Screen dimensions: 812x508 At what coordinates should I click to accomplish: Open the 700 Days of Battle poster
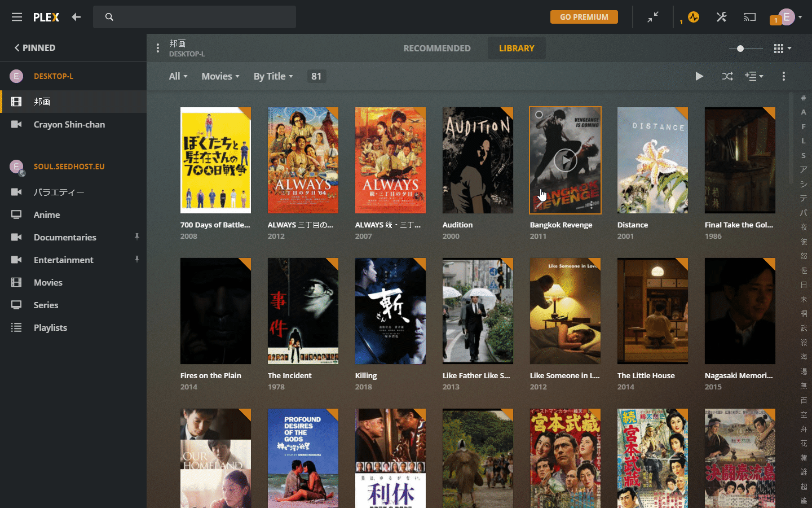click(215, 160)
